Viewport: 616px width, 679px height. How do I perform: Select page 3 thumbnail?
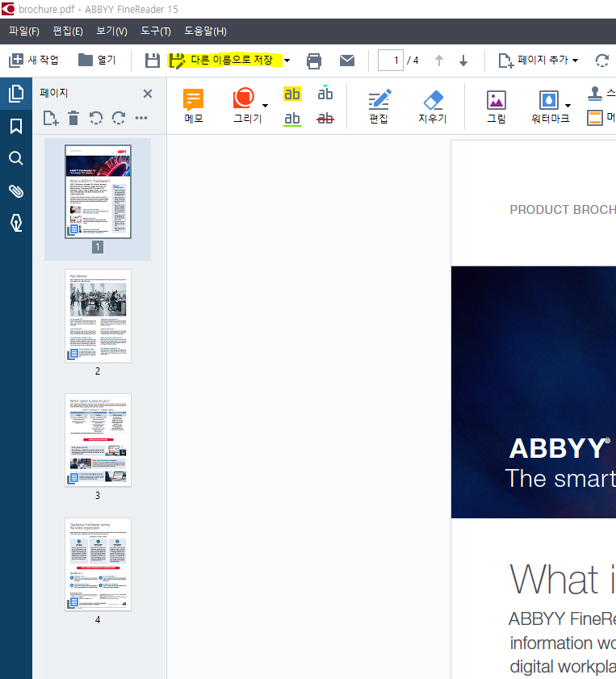pos(98,440)
